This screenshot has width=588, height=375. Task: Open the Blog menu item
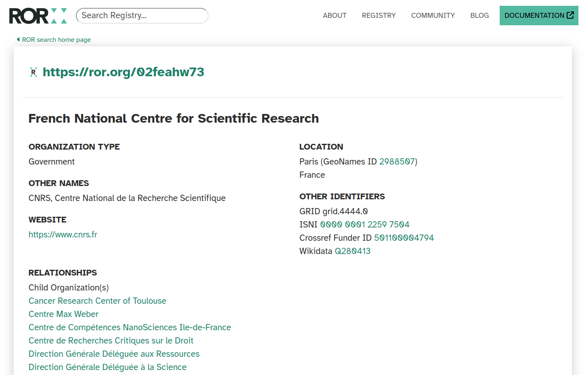479,15
